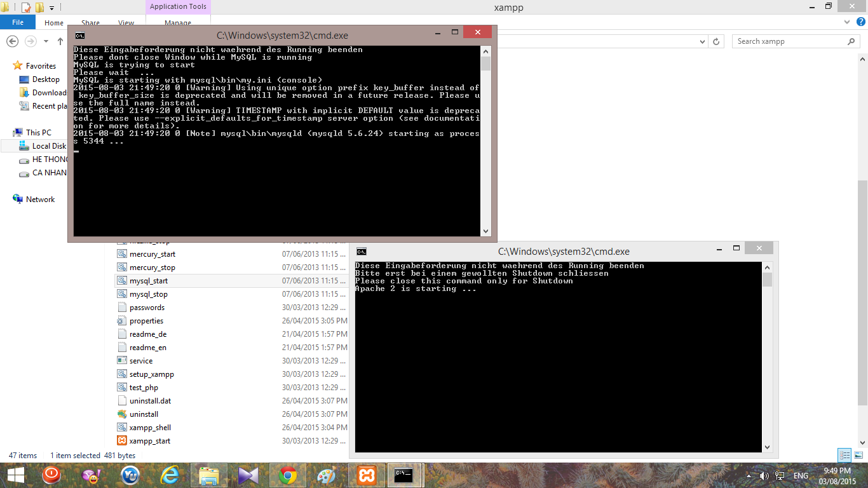Viewport: 868px width, 488px height.
Task: Select Network in navigation pane
Action: 40,200
